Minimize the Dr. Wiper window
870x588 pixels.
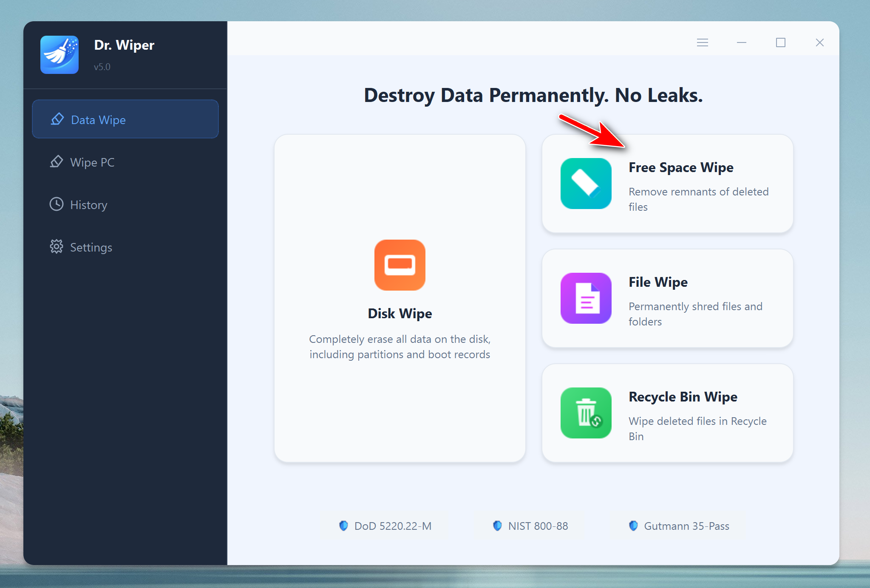pyautogui.click(x=742, y=42)
